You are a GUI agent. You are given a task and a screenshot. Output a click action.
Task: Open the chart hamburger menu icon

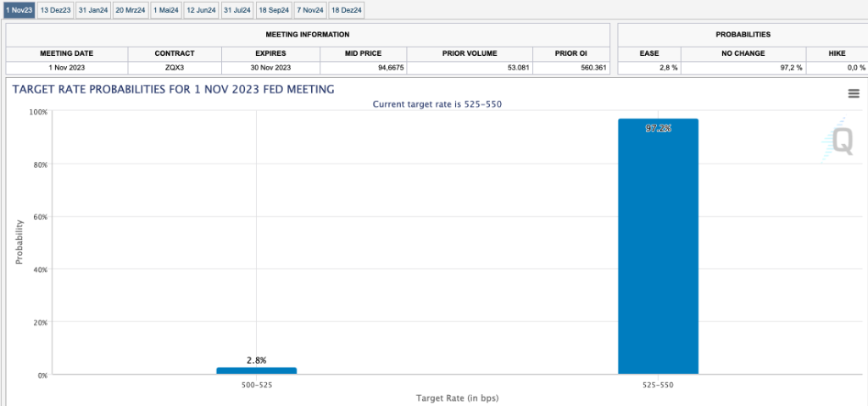point(854,93)
